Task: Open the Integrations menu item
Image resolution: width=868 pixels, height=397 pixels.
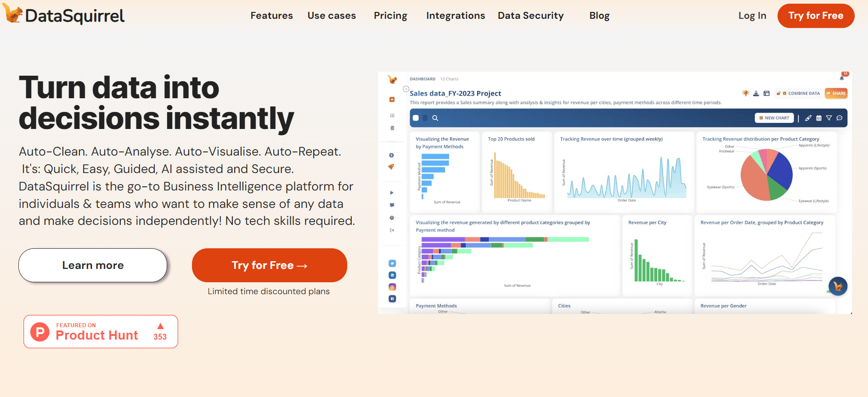Action: click(x=456, y=16)
